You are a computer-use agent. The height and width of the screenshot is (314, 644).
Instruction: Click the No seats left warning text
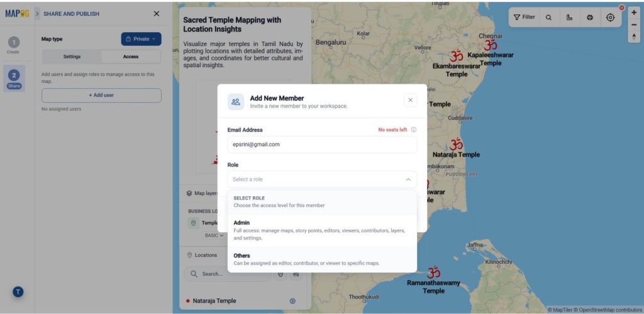pyautogui.click(x=392, y=130)
